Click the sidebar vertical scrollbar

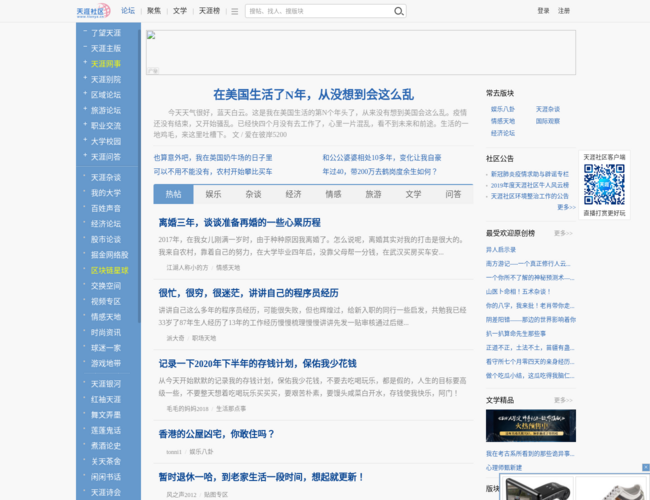coord(139,176)
